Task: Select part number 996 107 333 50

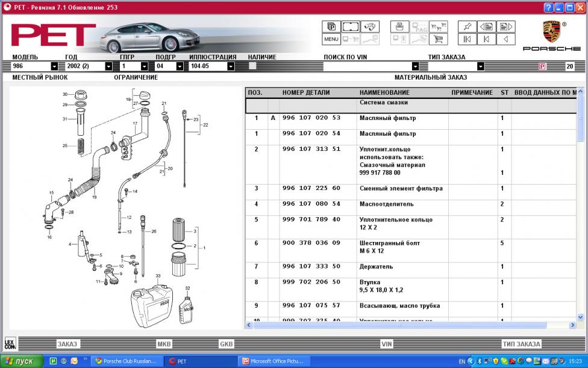Action: pos(311,266)
